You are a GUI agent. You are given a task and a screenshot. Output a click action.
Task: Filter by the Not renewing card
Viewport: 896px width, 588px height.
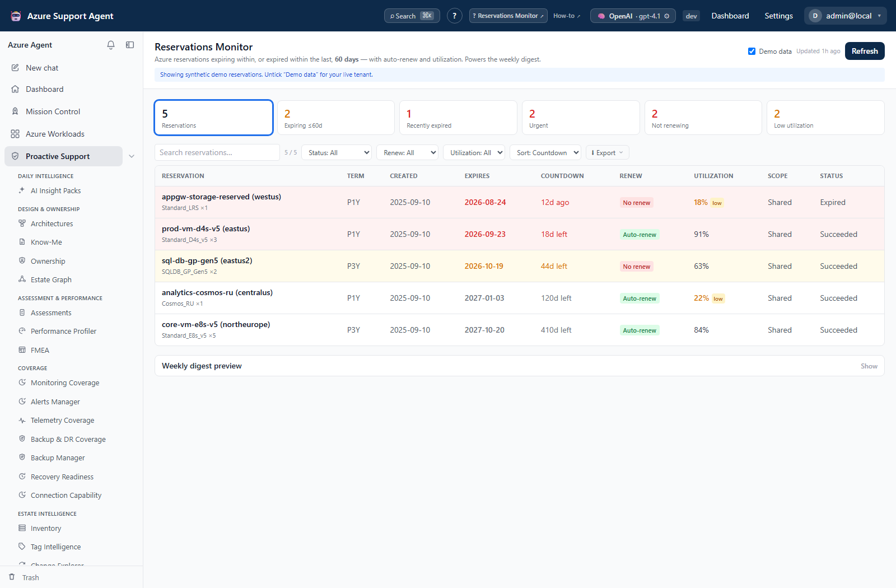pos(703,118)
